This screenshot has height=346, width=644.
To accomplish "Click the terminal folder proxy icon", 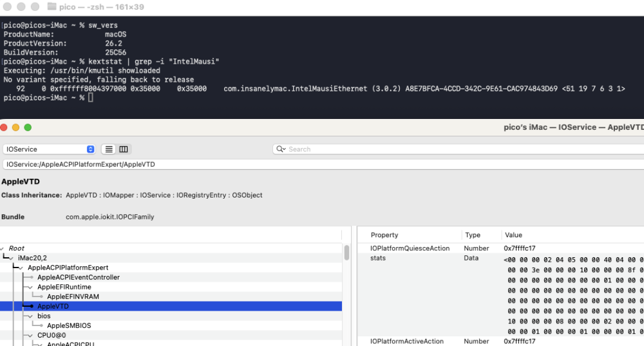I will [x=52, y=6].
